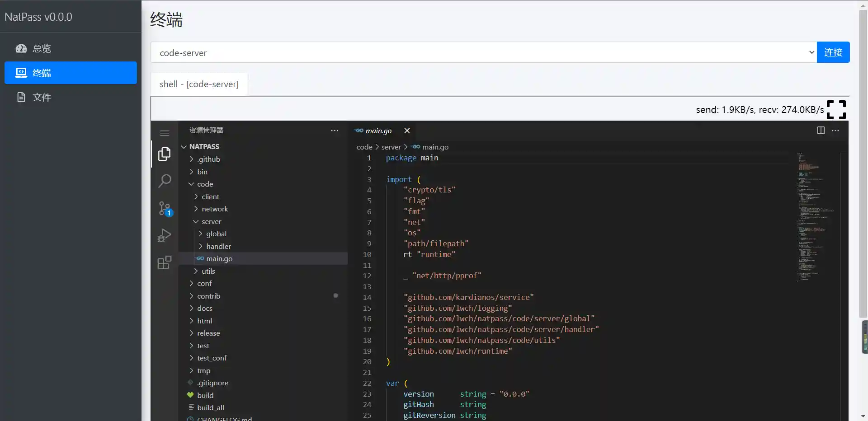Select the Search icon in VS Code sidebar
This screenshot has width=868, height=421.
click(165, 181)
